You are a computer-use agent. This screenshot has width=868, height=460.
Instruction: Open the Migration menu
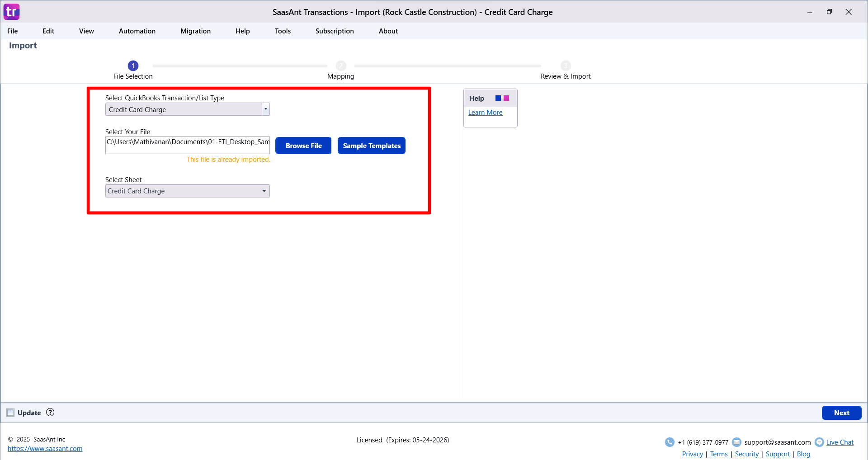(x=195, y=31)
